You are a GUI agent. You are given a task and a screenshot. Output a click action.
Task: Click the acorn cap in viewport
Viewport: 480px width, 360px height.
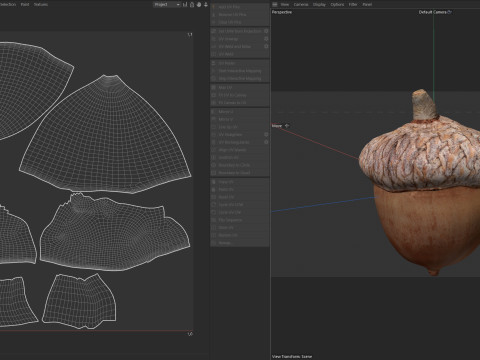[420, 157]
